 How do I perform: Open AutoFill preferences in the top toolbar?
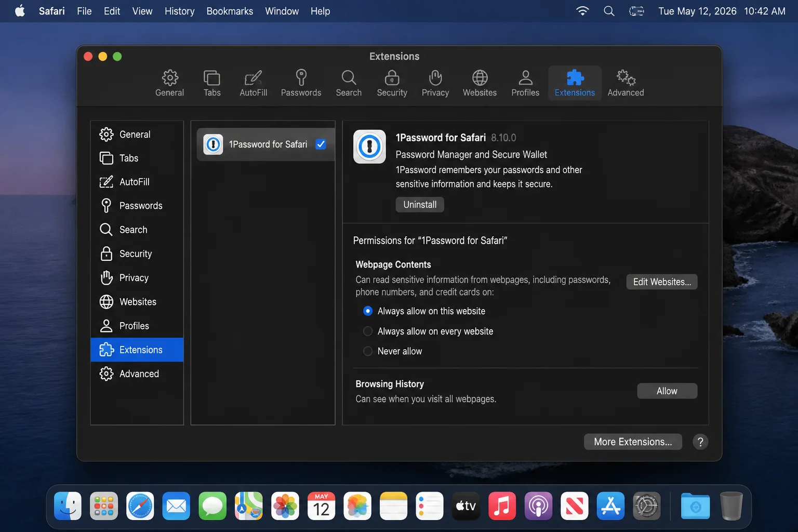pyautogui.click(x=253, y=83)
